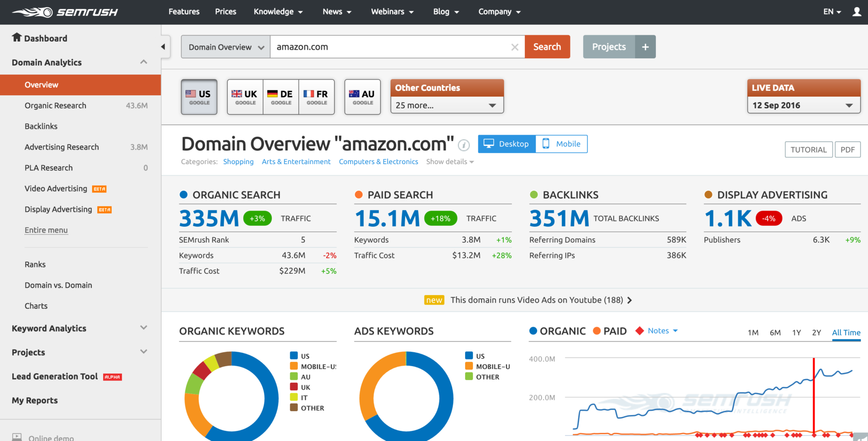Open the Shopping category link
The image size is (868, 441).
pos(238,162)
